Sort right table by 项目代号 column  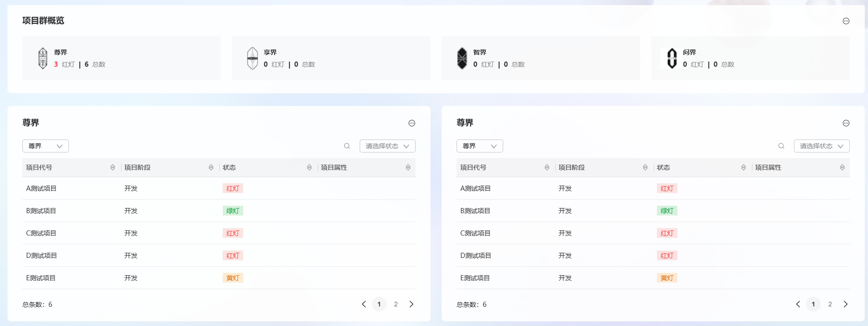[x=547, y=167]
